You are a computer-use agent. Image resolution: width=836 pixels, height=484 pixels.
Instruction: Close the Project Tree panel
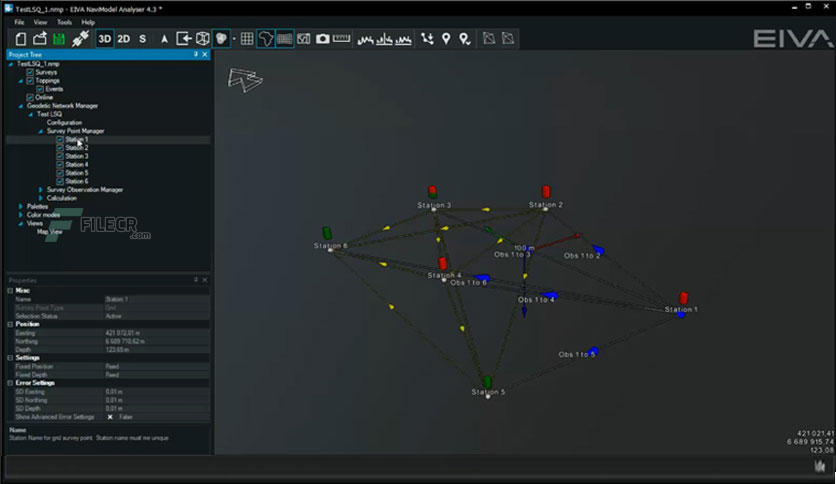point(205,54)
